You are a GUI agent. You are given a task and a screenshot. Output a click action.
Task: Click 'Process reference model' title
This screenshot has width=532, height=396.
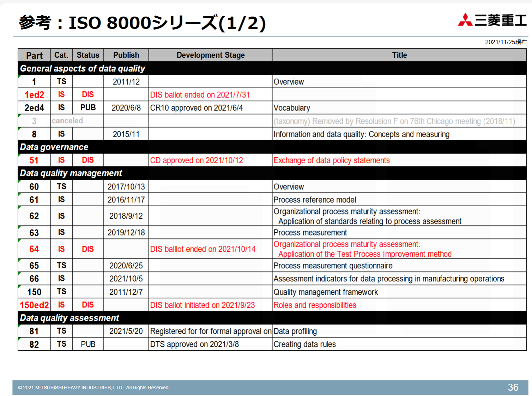coord(315,200)
